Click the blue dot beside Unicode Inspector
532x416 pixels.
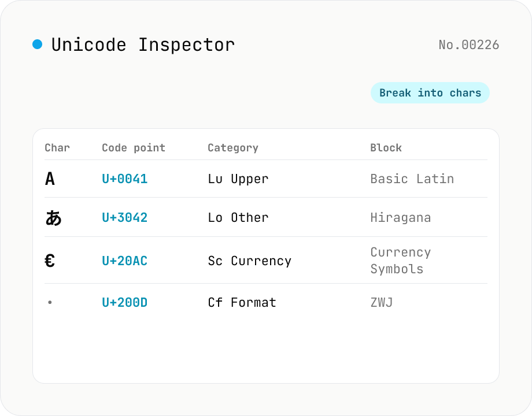click(x=38, y=44)
